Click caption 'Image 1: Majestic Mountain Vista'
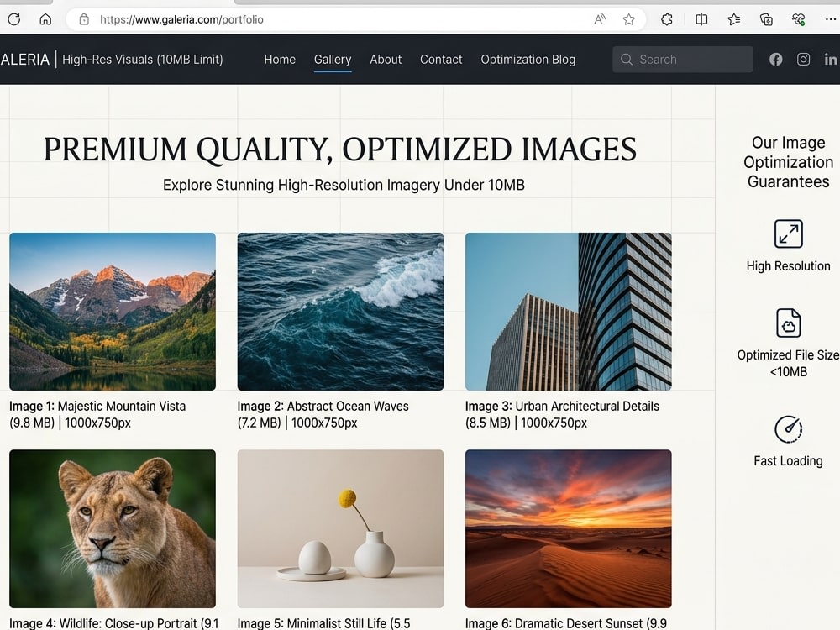The image size is (840, 630). coord(97,406)
